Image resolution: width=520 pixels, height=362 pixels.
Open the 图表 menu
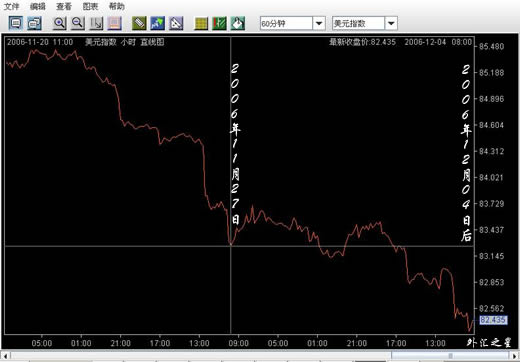(90, 6)
